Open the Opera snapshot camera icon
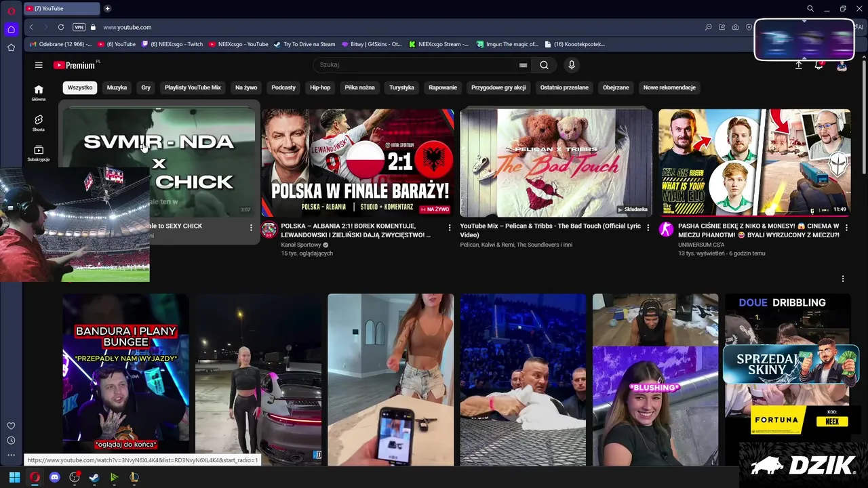The image size is (868, 488). (x=735, y=27)
